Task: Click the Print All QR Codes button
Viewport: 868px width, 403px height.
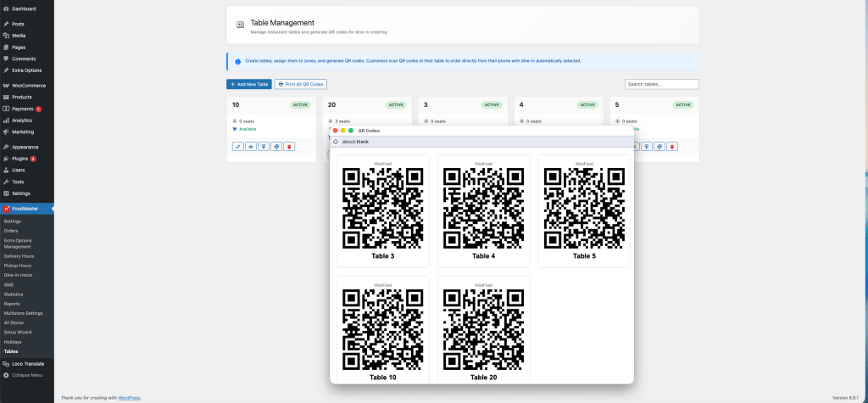Action: tap(301, 84)
